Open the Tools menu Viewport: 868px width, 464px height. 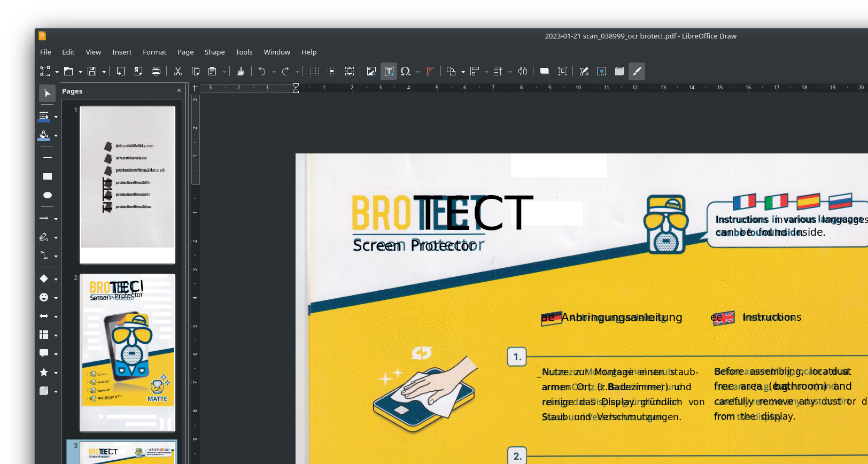point(244,52)
